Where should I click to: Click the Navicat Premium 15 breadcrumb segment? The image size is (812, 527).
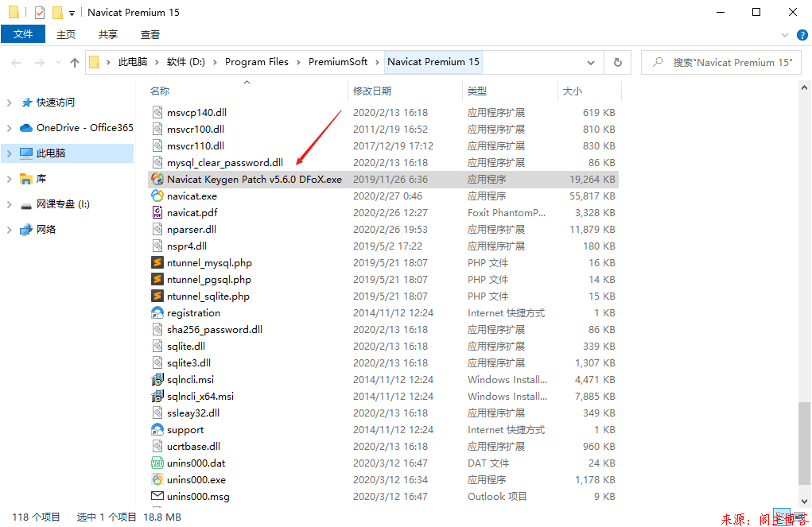[433, 62]
